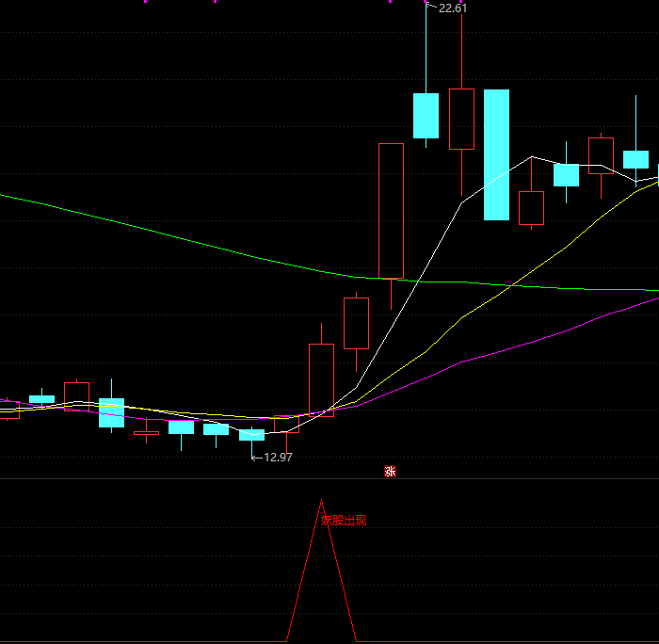Click the 12.97 low price label
659x644 pixels.
pyautogui.click(x=278, y=458)
